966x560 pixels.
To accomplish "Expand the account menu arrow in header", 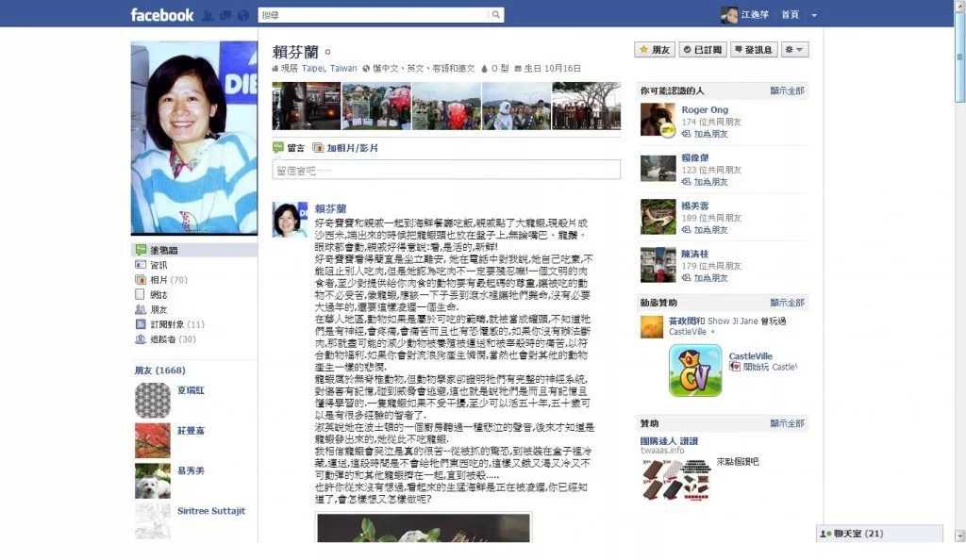I will point(814,15).
